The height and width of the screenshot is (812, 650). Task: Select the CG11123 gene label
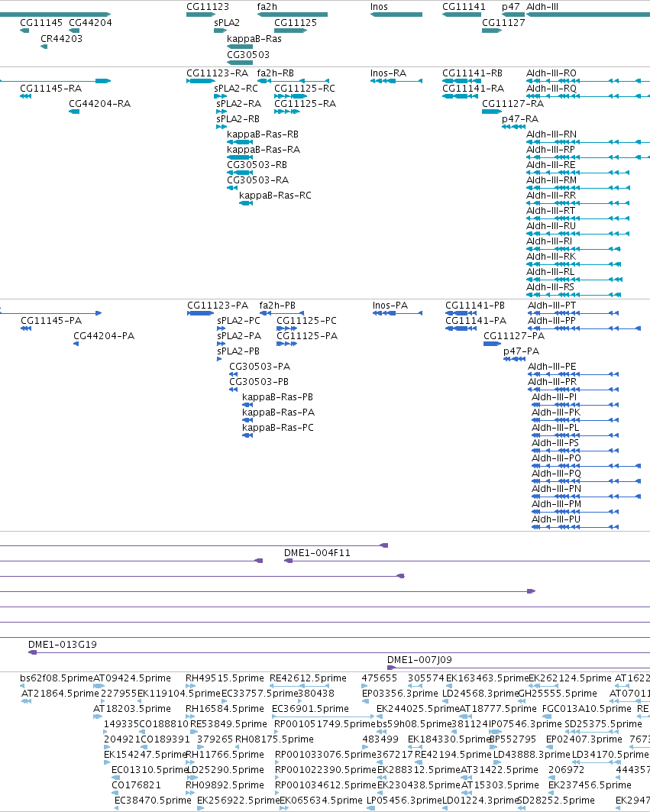[x=208, y=7]
